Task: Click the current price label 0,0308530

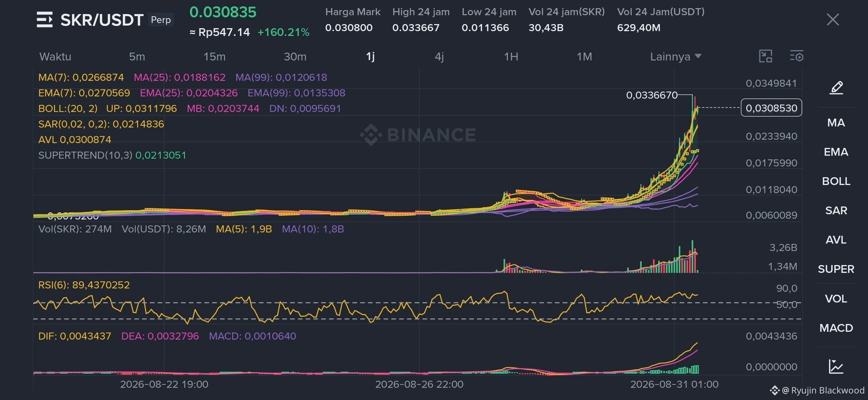Action: click(x=771, y=108)
